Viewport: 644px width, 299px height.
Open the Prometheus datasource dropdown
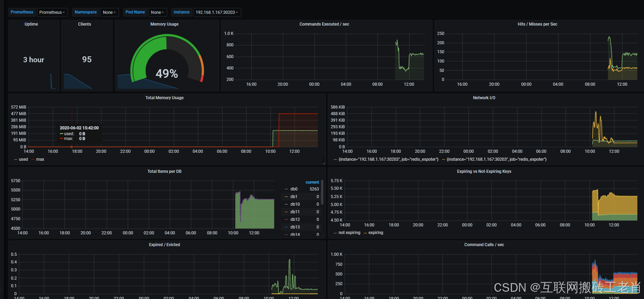coord(52,12)
